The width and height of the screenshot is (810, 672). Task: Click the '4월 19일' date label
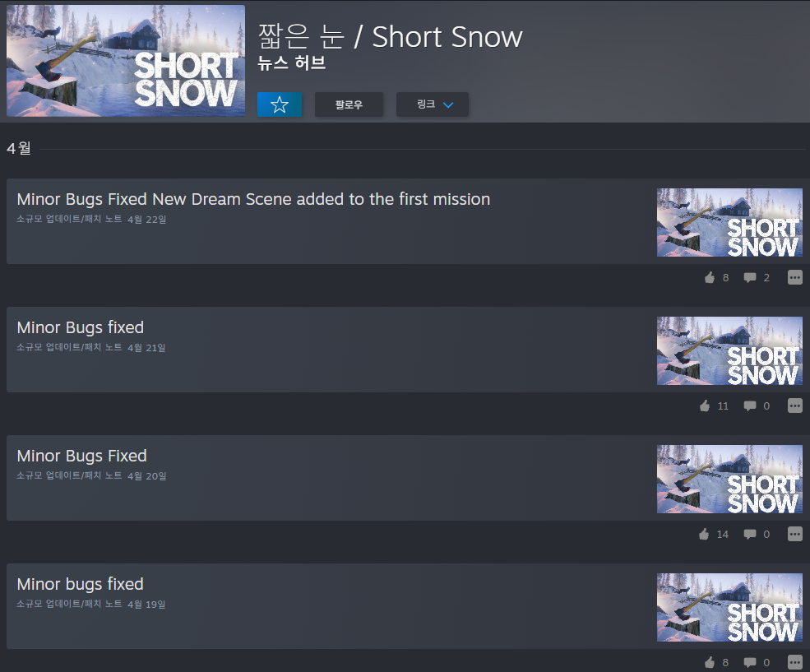pyautogui.click(x=146, y=604)
